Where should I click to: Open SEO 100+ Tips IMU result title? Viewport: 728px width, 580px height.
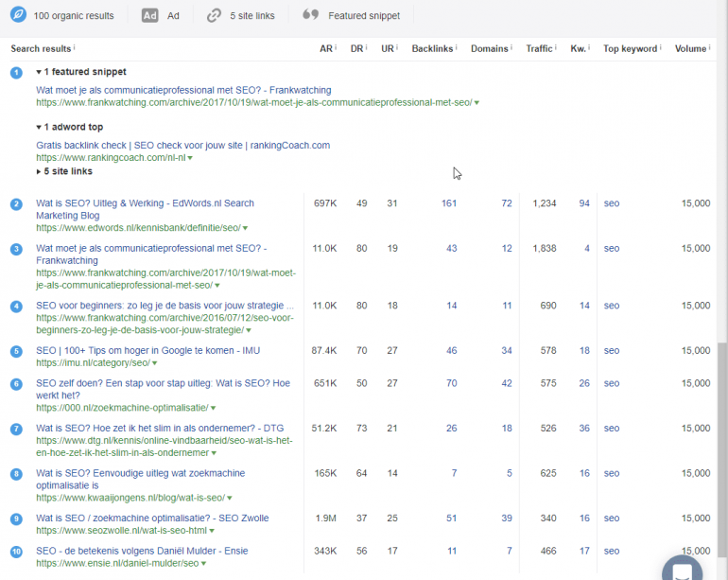(148, 351)
